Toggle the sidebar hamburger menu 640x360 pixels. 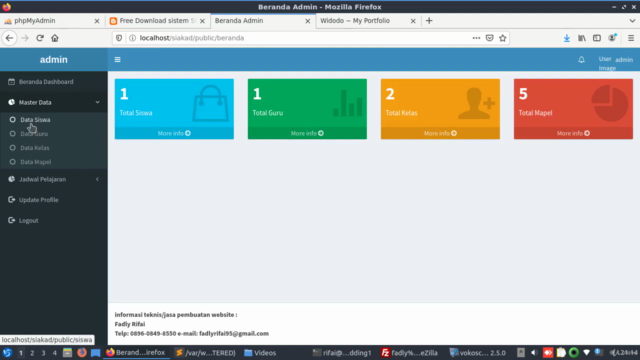pos(118,60)
